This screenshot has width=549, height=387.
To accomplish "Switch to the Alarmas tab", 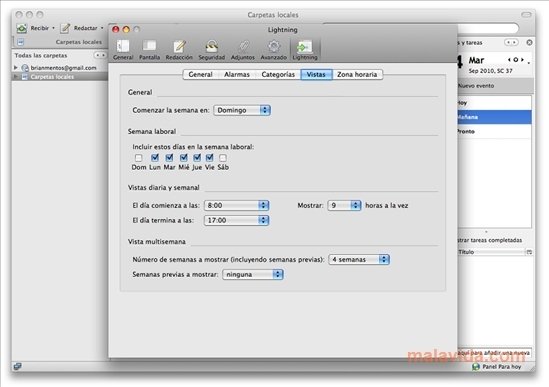I will pyautogui.click(x=237, y=74).
